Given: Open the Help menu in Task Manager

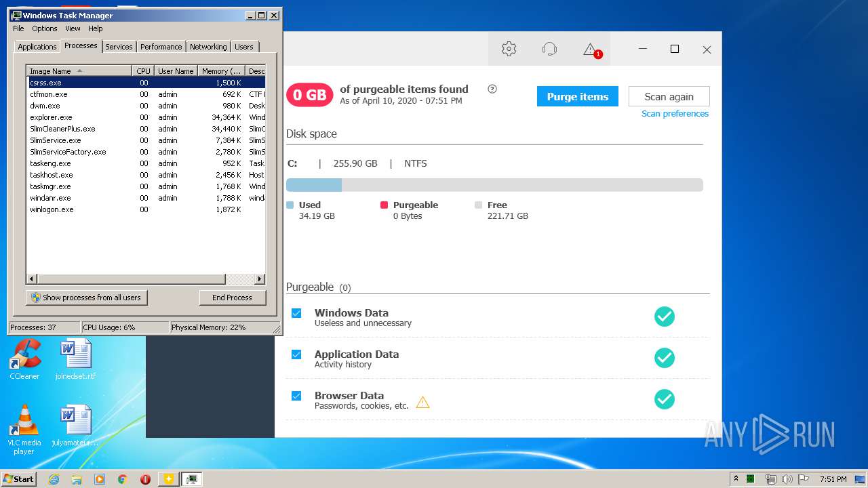Looking at the screenshot, I should [x=96, y=28].
